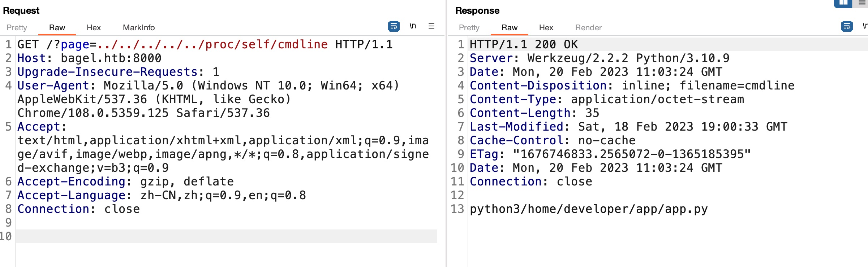Viewport: 868px width, 267px height.
Task: Click the Accept header name in request
Action: coord(39,127)
